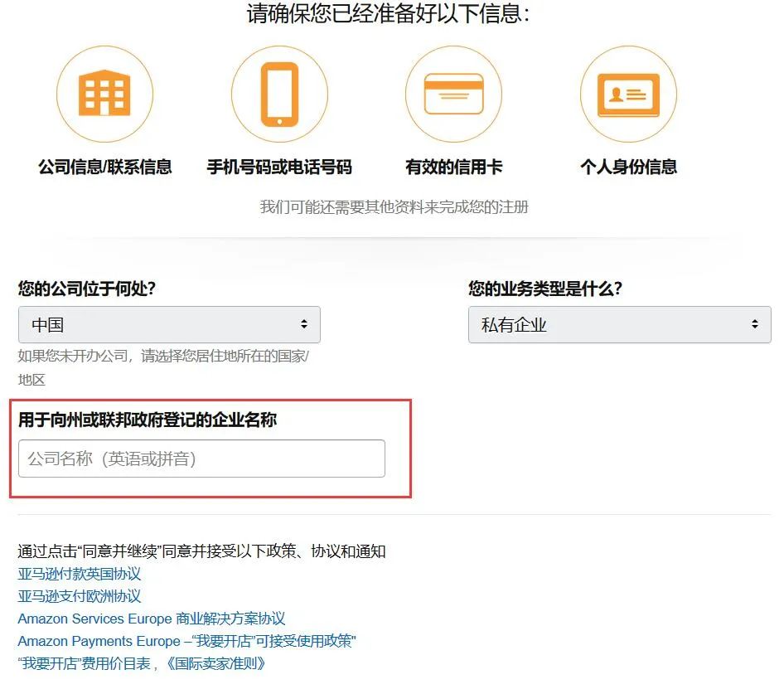
Task: Click the phone screen graphic inside its circle
Action: tap(279, 91)
